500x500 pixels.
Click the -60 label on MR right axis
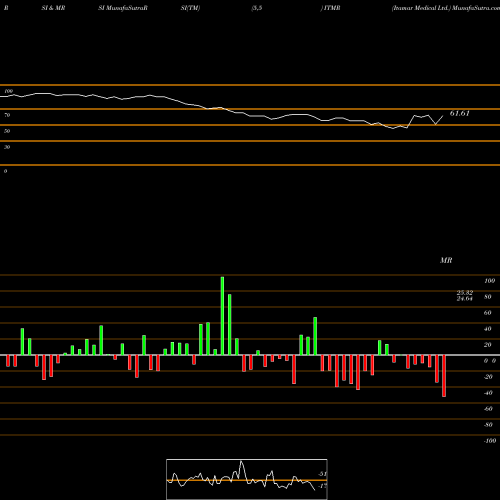(x=488, y=409)
